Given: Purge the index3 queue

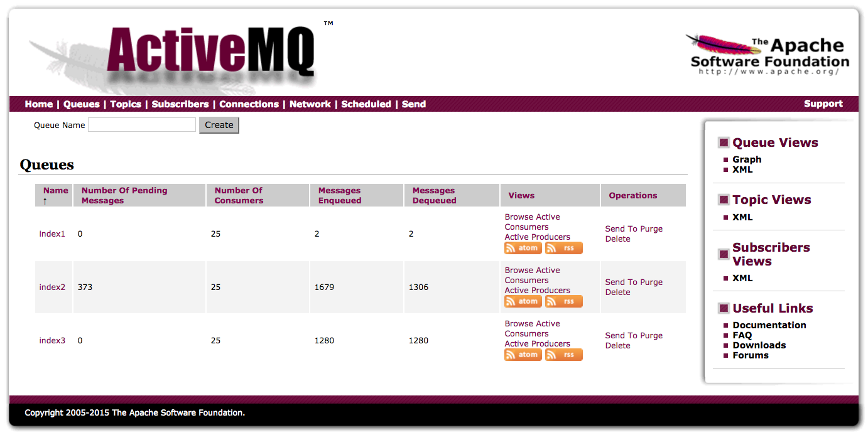Looking at the screenshot, I should click(x=651, y=335).
